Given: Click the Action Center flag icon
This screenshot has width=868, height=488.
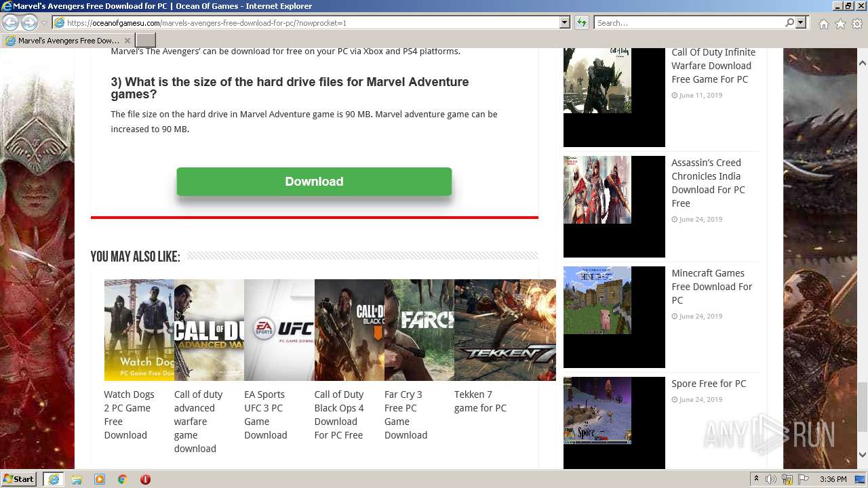Looking at the screenshot, I should 803,479.
